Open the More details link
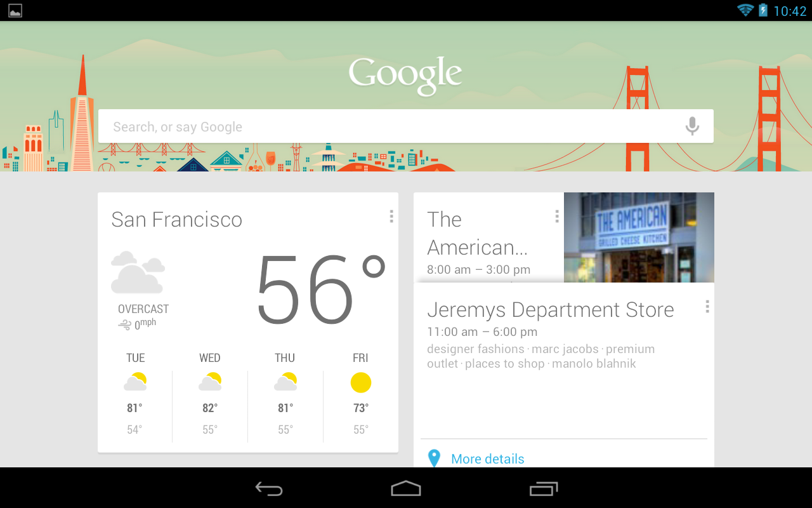 (x=488, y=459)
